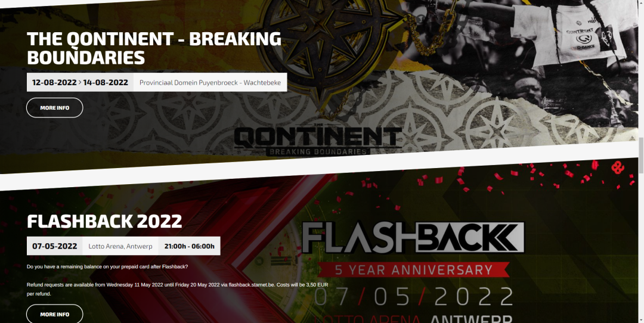Click The Qontinent Breaking Boundaries logo graphic
The image size is (644, 323).
[317, 139]
